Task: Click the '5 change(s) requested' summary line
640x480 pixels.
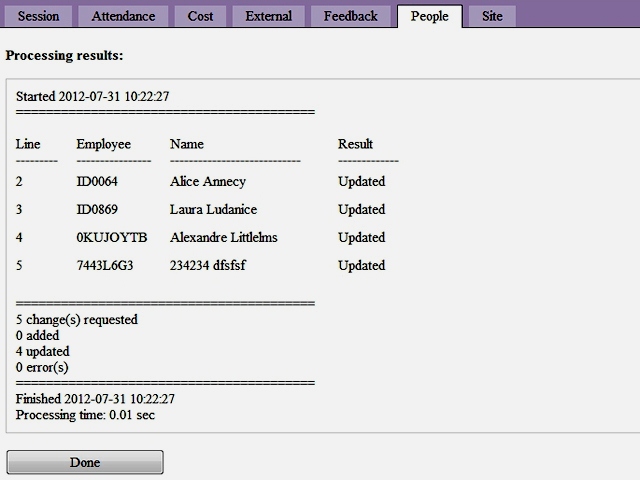Action: click(77, 320)
